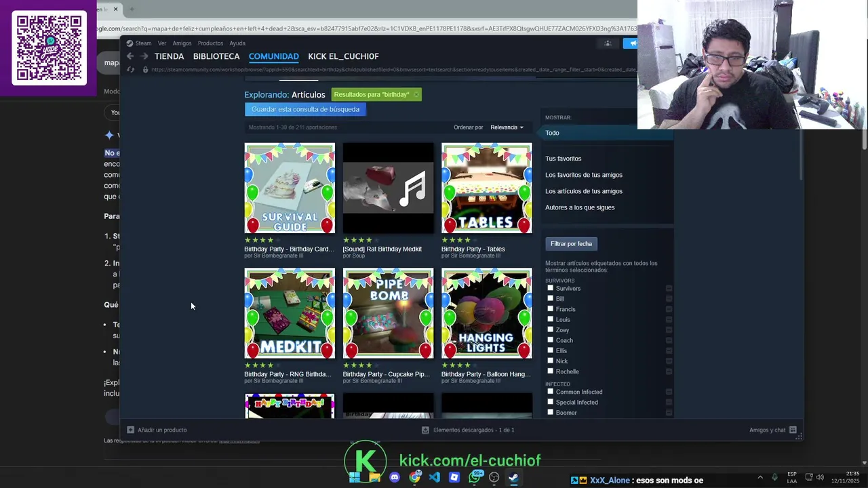The image size is (868, 488).
Task: Open the Medkit birthday mod thumbnail
Action: coord(290,313)
